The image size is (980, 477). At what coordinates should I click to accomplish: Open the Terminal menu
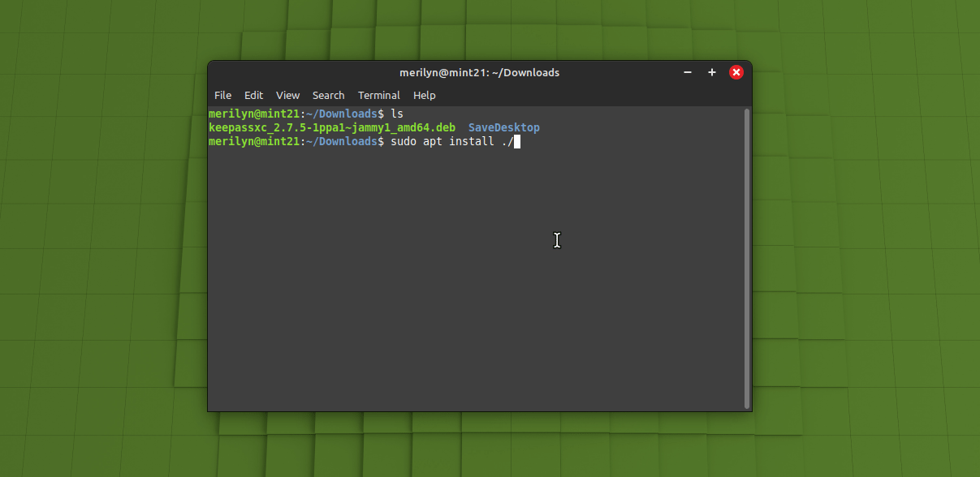click(x=378, y=95)
